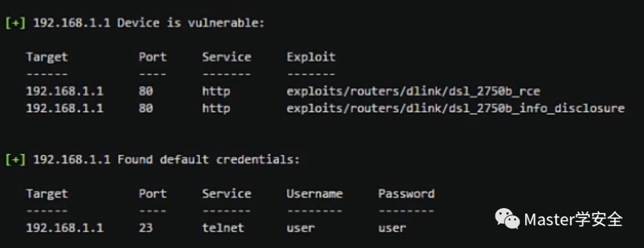Click the first http service entry
Screen dimensions: 644x248
(x=216, y=91)
